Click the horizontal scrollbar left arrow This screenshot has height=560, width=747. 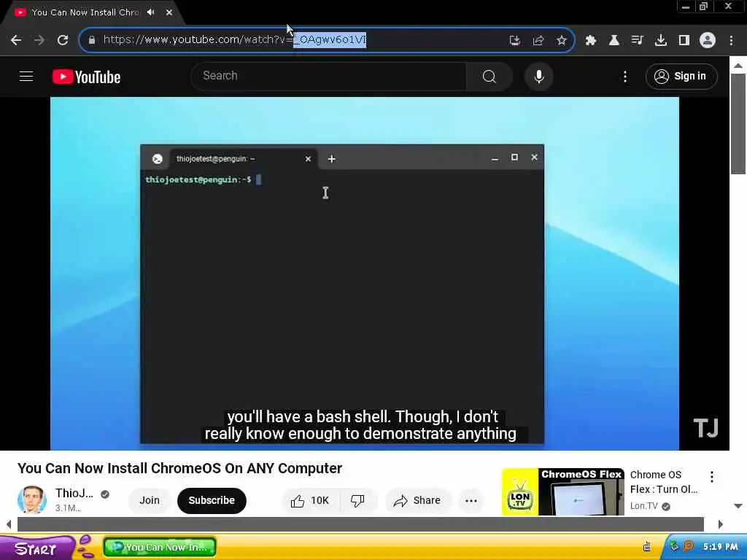point(9,524)
